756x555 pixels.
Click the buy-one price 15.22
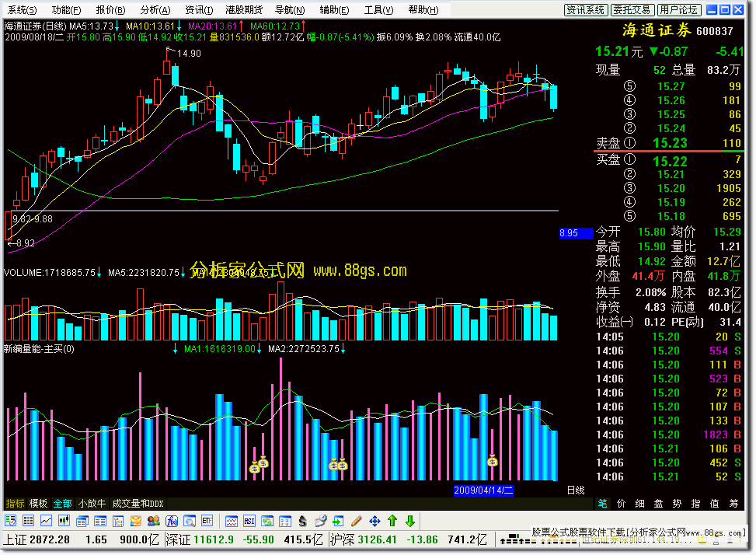(x=670, y=162)
